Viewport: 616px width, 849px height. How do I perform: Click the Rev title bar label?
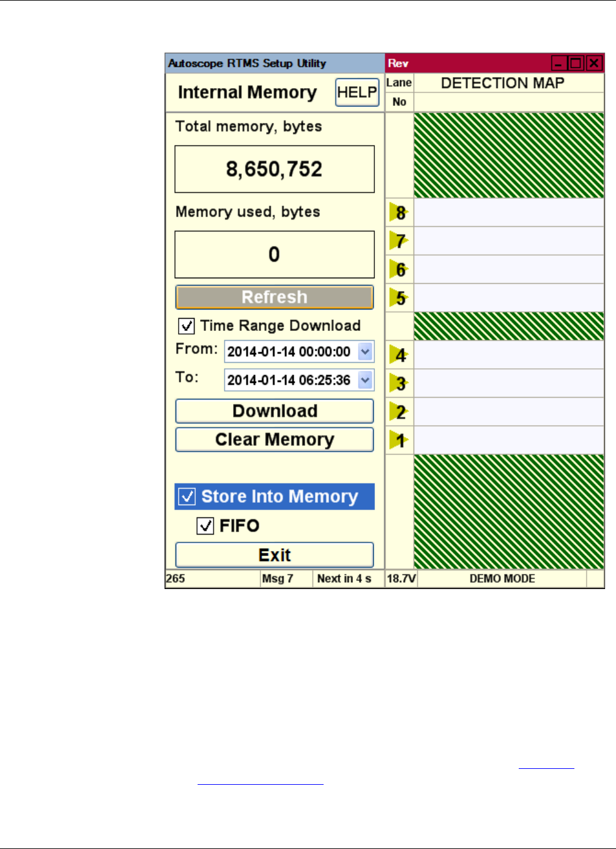(x=398, y=63)
